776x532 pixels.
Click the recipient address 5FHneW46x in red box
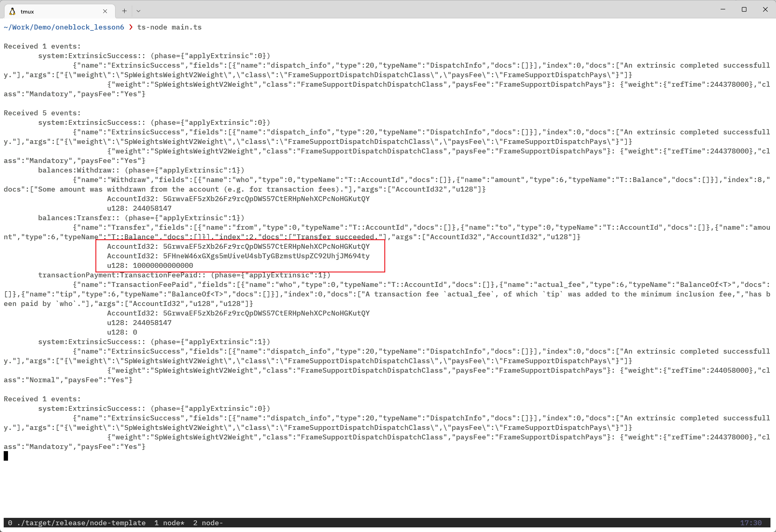pyautogui.click(x=266, y=256)
